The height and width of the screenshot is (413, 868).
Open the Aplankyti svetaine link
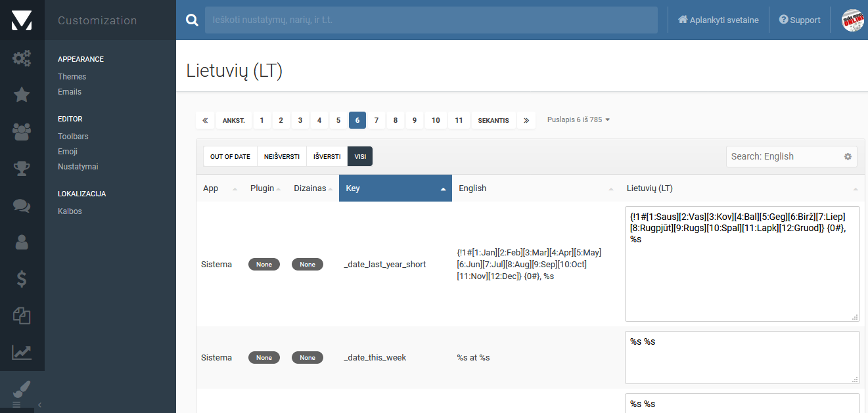(x=718, y=20)
